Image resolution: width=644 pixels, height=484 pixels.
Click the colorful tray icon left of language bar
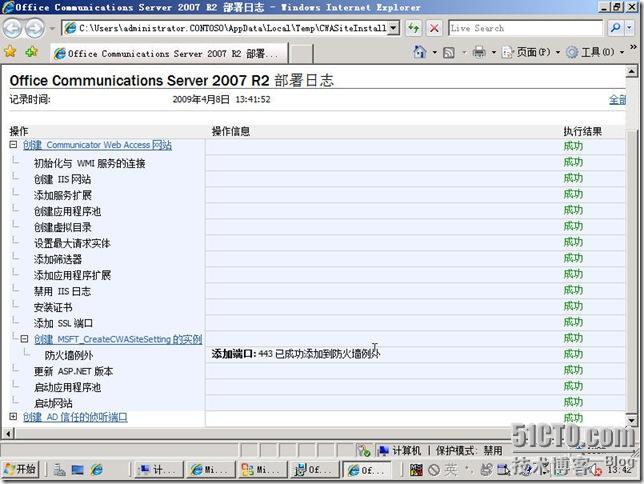[x=416, y=470]
